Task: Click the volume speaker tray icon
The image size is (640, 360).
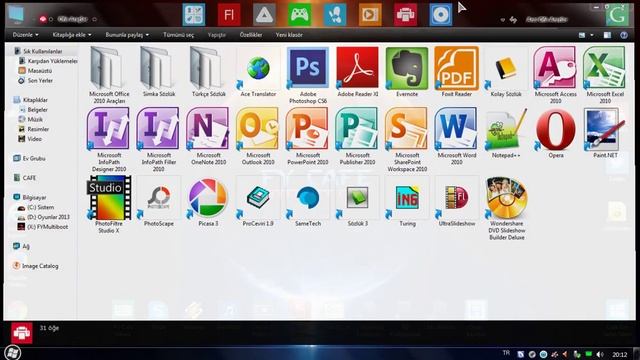Action: click(600, 354)
